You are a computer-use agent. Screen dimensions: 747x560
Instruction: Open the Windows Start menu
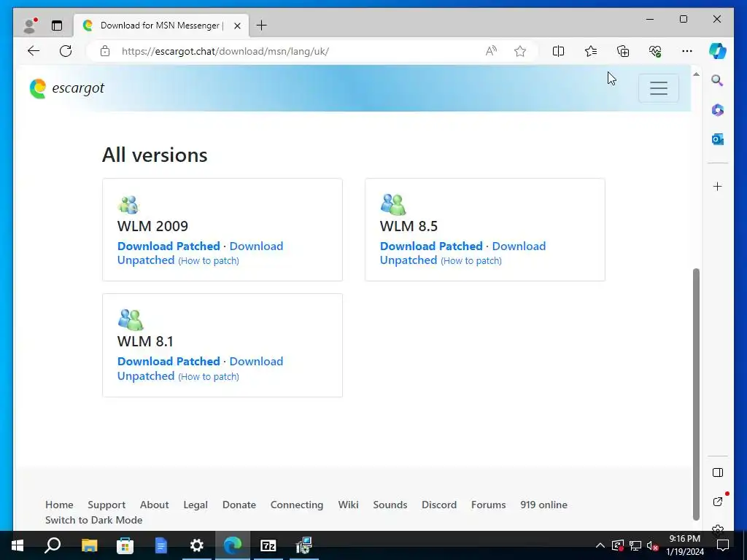point(18,545)
